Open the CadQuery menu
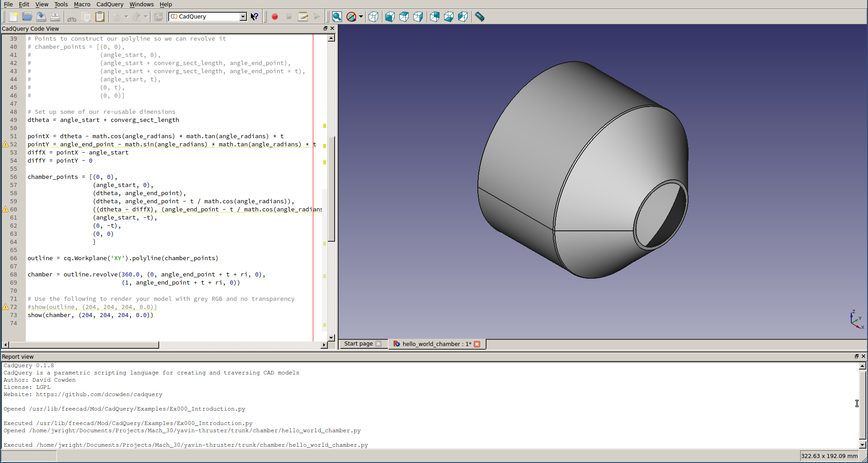 point(109,4)
